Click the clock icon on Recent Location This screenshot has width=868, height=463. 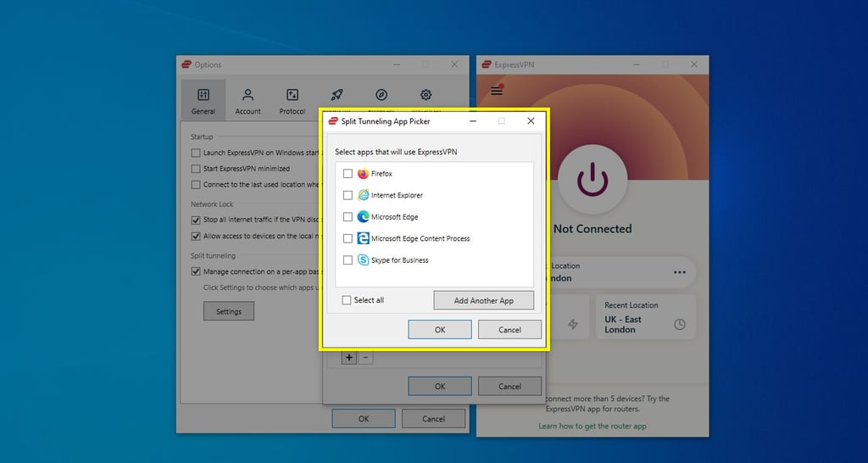[680, 325]
